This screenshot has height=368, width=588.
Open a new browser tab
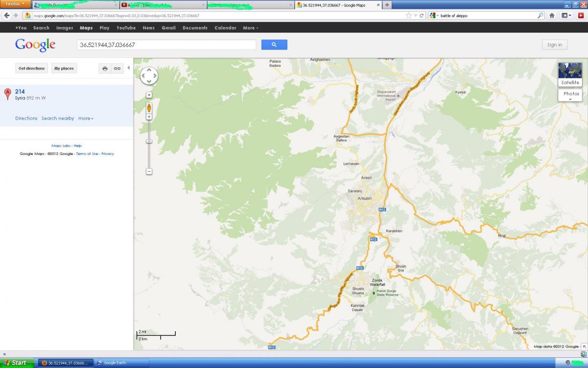(x=387, y=5)
